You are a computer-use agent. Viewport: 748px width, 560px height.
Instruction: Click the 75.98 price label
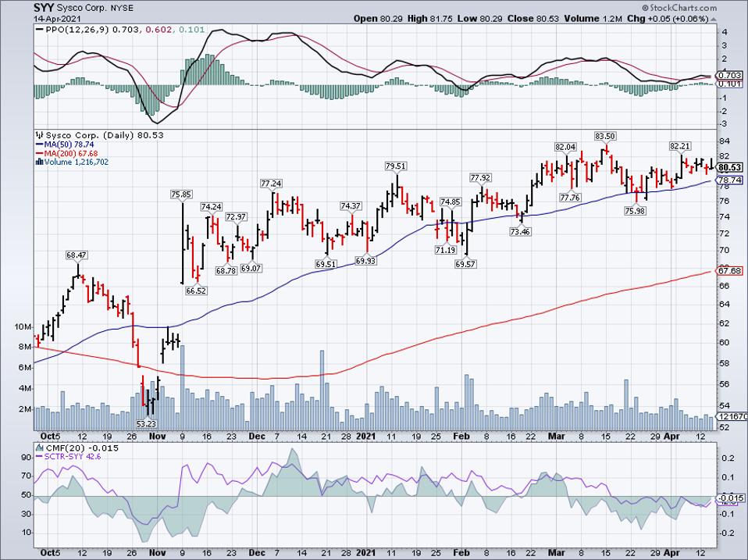[635, 210]
